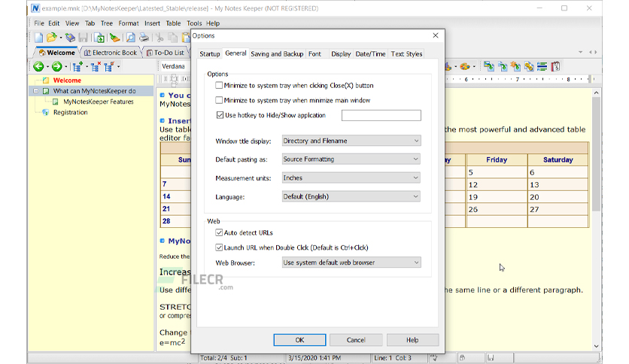Add a tree node with the green-plus icon
The height and width of the screenshot is (364, 629).
coord(77,66)
